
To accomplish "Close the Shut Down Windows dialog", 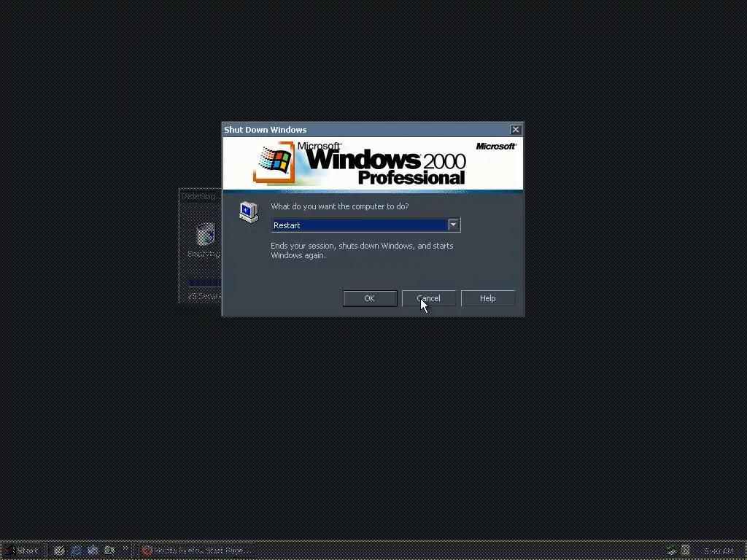I will click(x=516, y=130).
